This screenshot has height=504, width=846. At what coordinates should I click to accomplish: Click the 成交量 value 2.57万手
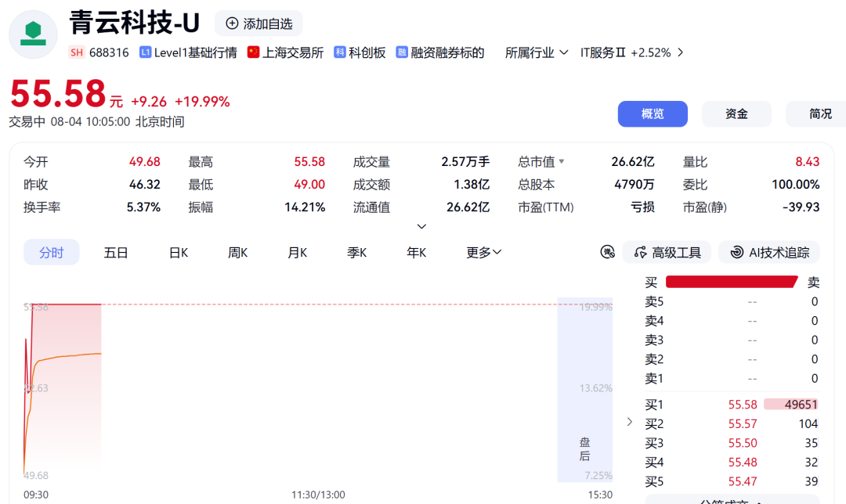(465, 162)
